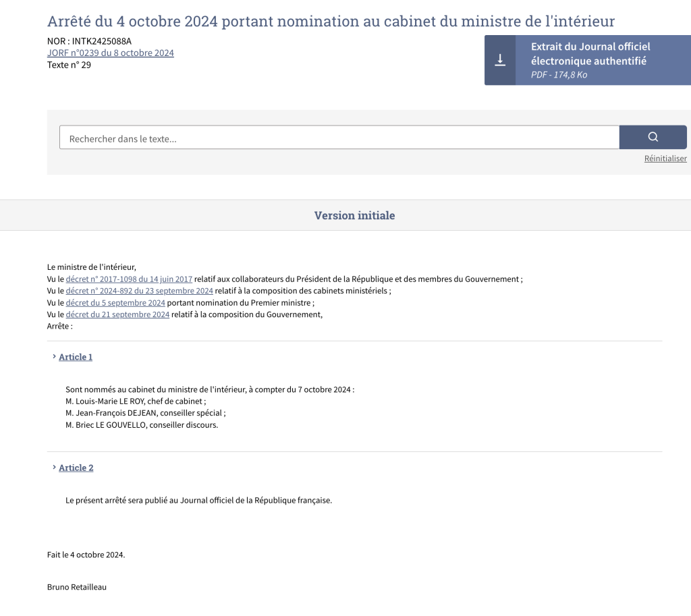Click the PDF - 174,8 Ko label
This screenshot has height=616, width=691.
pyautogui.click(x=559, y=74)
